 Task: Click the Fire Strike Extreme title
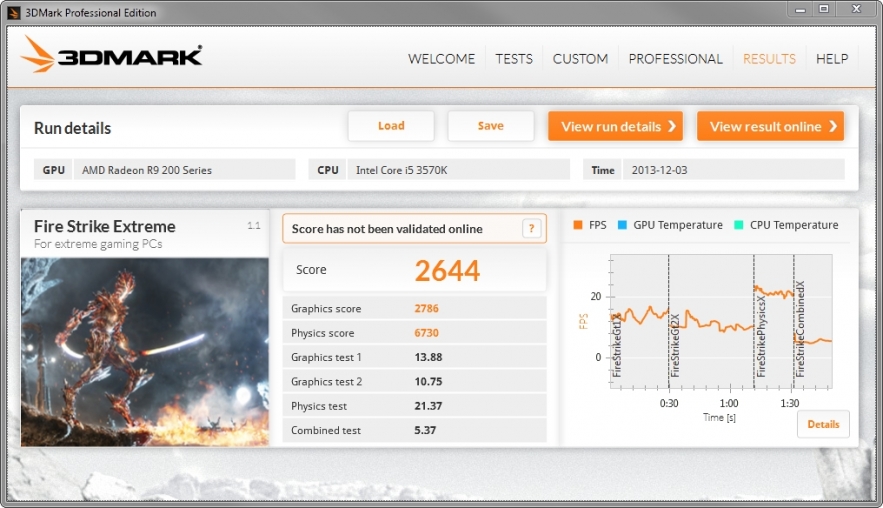click(105, 226)
